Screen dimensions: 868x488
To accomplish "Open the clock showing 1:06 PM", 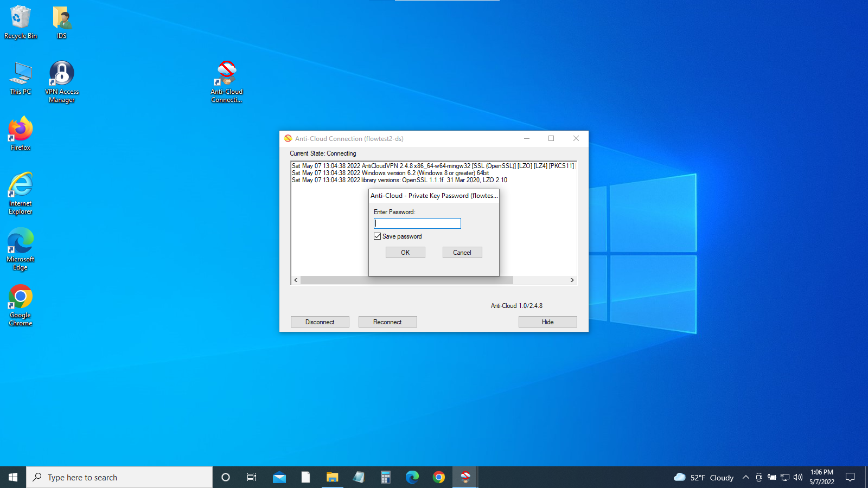I will pos(822,477).
